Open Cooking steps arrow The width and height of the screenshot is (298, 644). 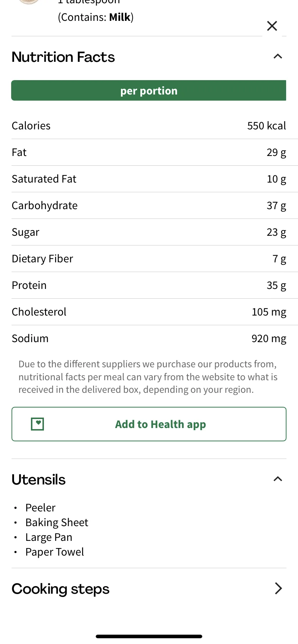[278, 588]
